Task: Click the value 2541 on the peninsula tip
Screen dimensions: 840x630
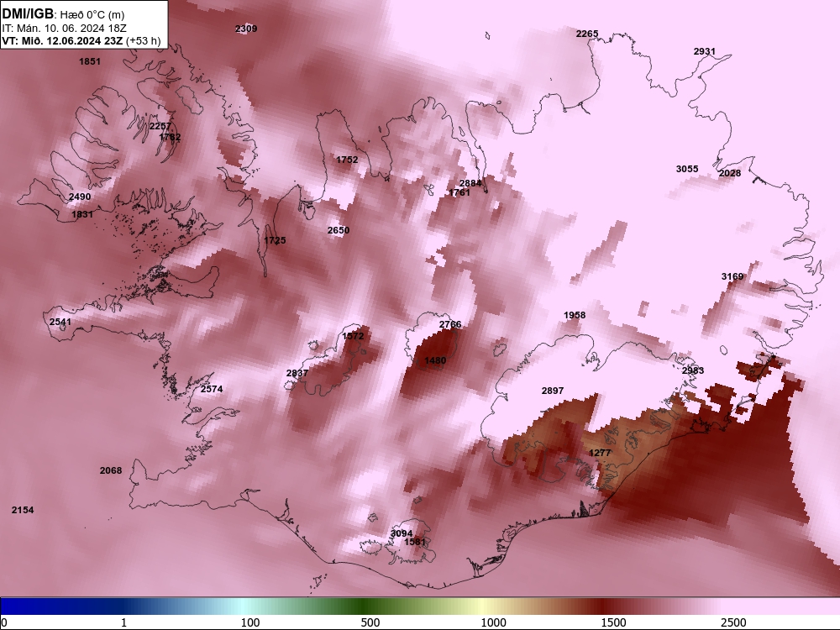Action: 60,322
